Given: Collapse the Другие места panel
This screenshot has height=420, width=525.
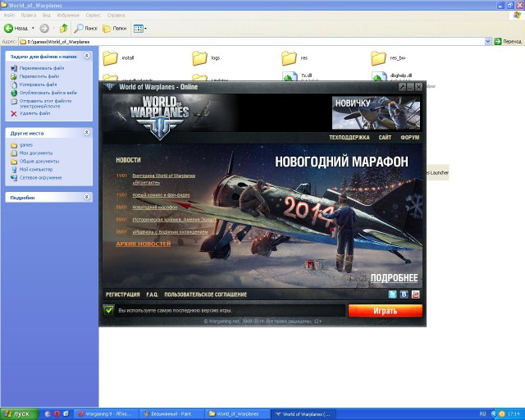Looking at the screenshot, I should [x=86, y=133].
